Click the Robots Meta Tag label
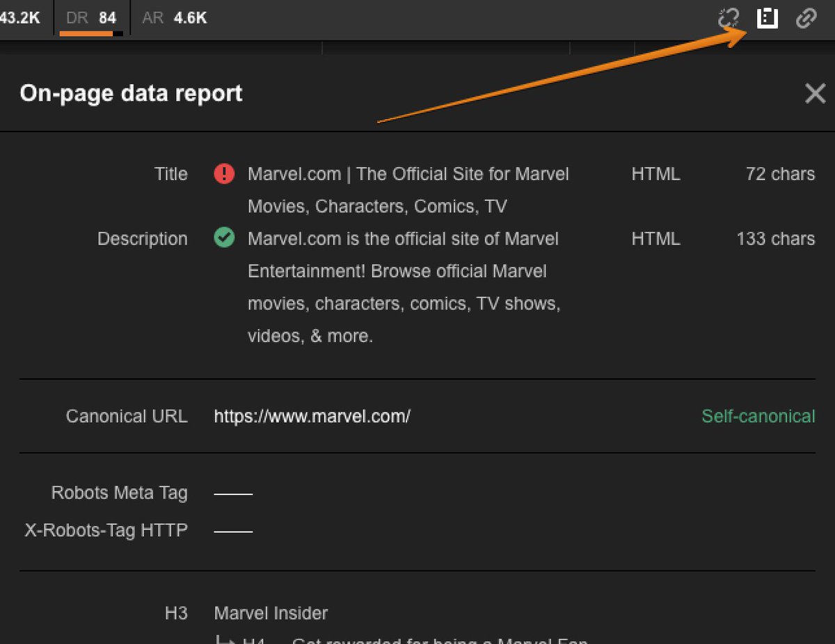Image resolution: width=835 pixels, height=644 pixels. (x=119, y=493)
